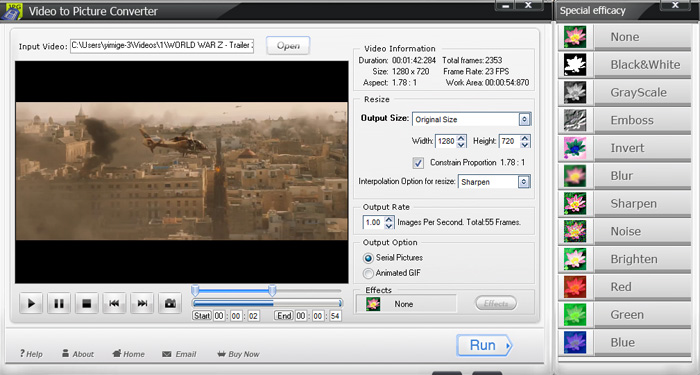Open Interpolation Option dropdown showing Sharpen
The height and width of the screenshot is (375, 700).
(524, 182)
